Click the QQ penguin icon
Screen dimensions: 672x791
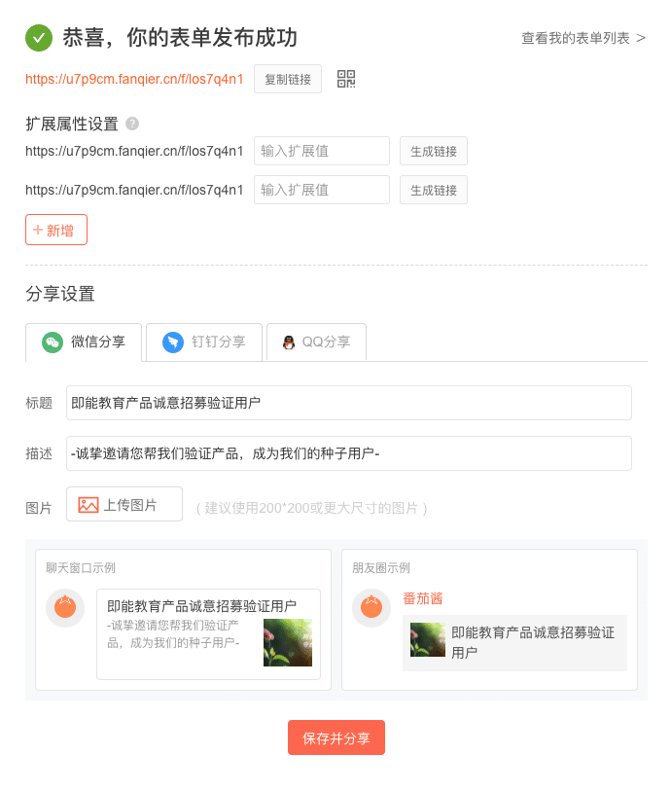tap(289, 342)
